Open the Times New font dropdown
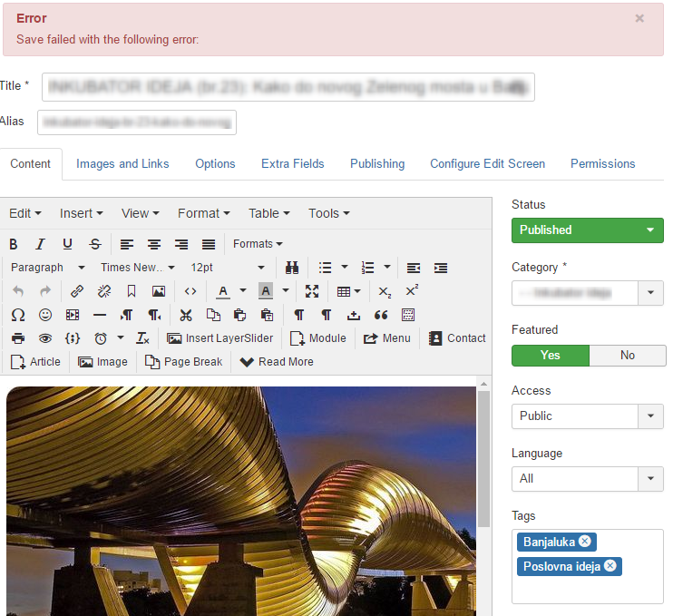Viewport: 673px width, 616px height. pos(137,268)
